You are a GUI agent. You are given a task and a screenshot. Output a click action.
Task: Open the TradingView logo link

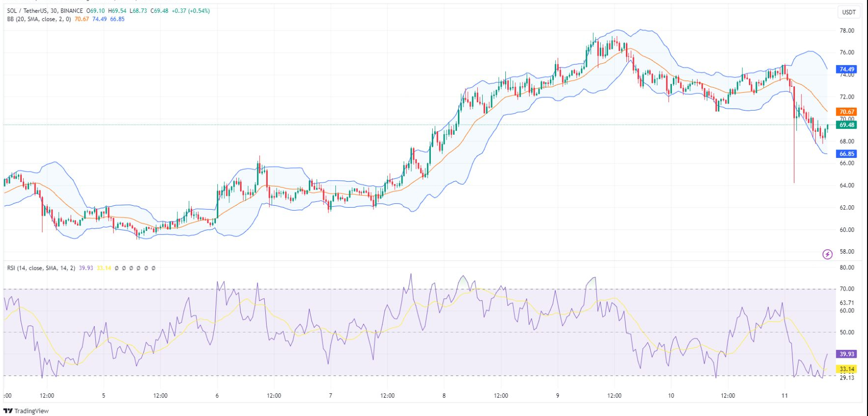[x=26, y=411]
